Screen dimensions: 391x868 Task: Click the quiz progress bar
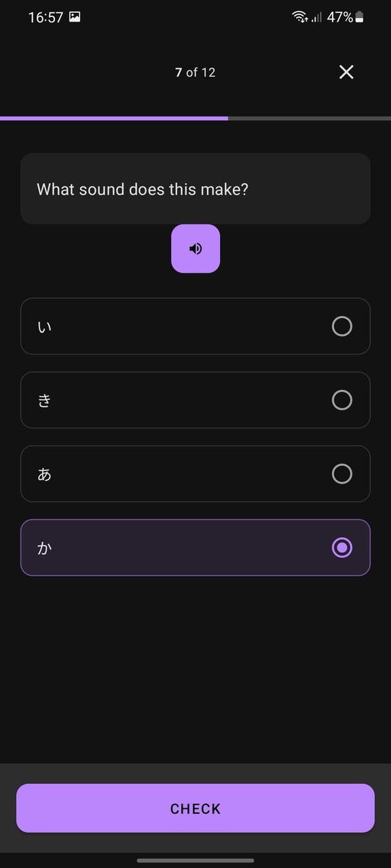(x=195, y=119)
